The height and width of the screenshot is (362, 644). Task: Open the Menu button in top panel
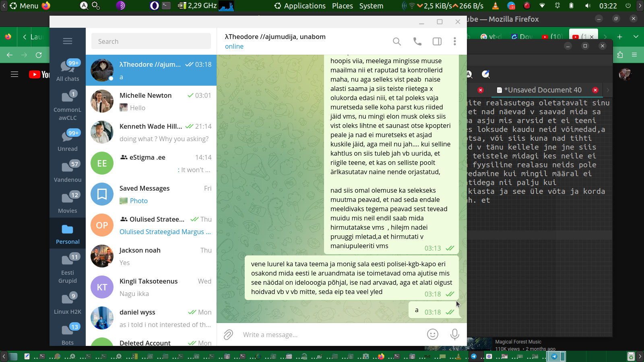[25, 6]
